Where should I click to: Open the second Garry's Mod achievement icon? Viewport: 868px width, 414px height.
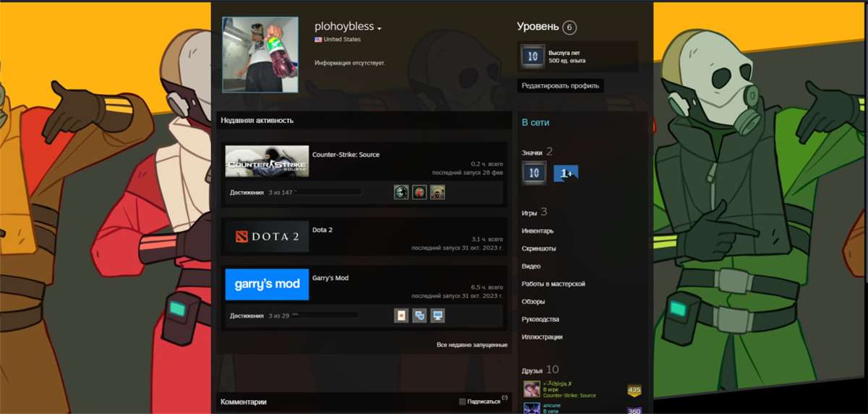(420, 316)
